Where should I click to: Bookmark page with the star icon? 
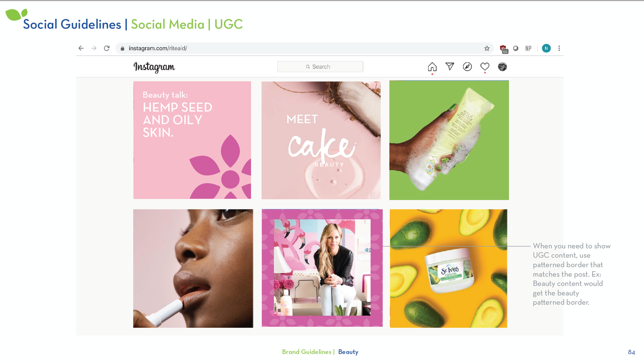pos(487,48)
